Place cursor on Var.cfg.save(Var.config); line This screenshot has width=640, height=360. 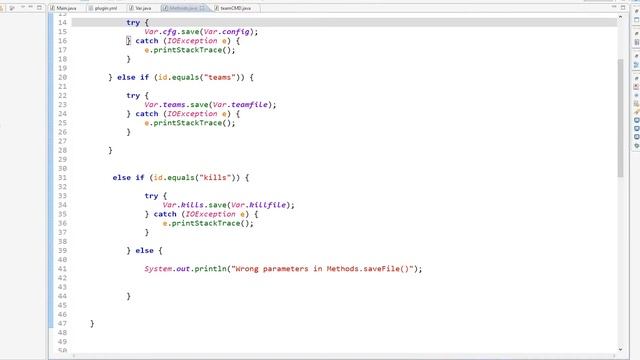pyautogui.click(x=201, y=32)
